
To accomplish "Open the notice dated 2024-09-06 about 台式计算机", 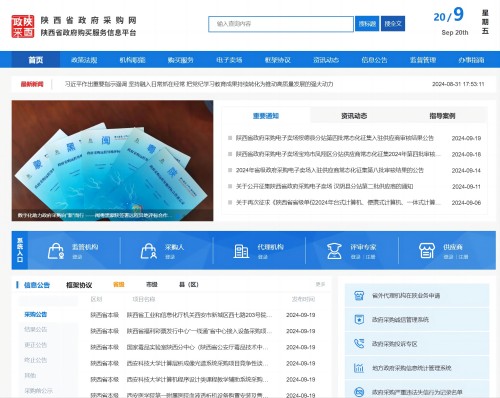I will pos(338,202).
